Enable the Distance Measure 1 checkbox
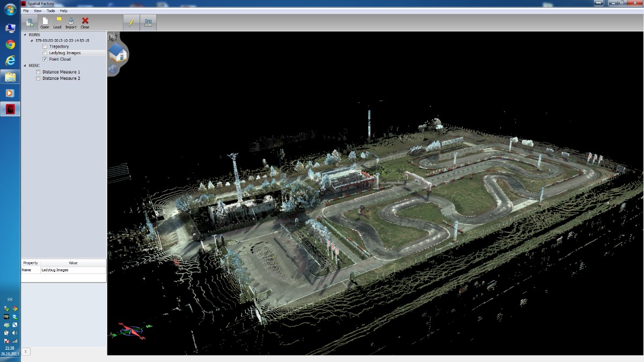The image size is (644, 362). click(x=38, y=72)
